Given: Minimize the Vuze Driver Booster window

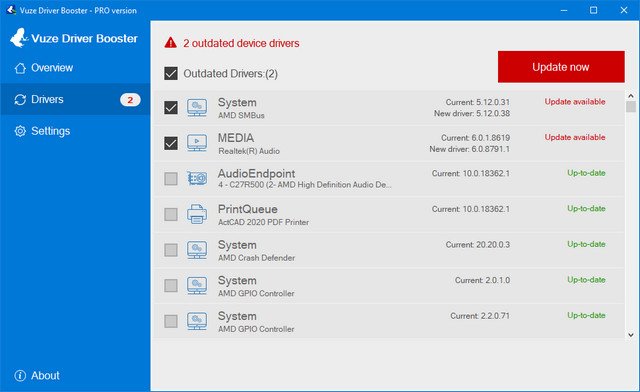Looking at the screenshot, I should coord(564,10).
